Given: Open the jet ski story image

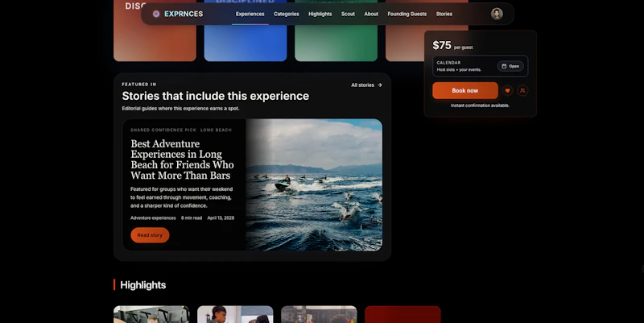Looking at the screenshot, I should coord(314,184).
